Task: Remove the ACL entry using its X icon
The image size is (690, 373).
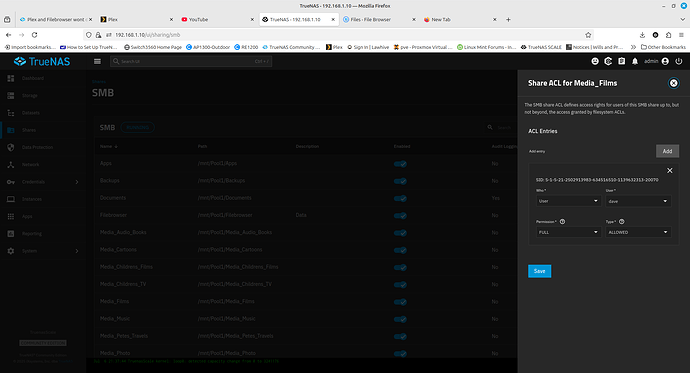Action: pos(669,171)
